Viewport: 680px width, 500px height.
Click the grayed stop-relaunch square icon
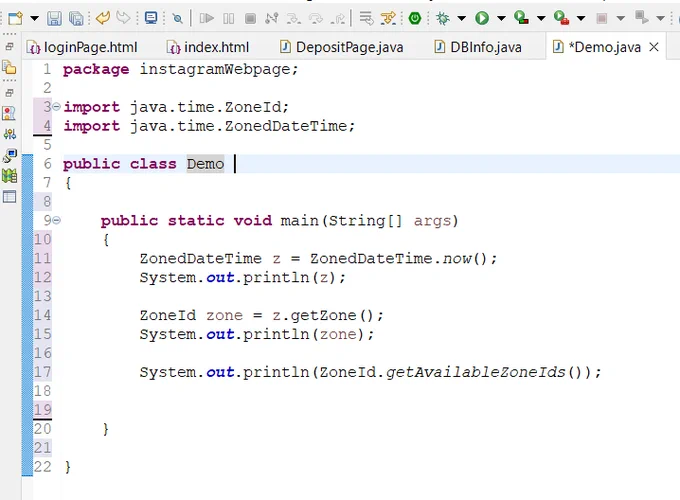coord(602,18)
